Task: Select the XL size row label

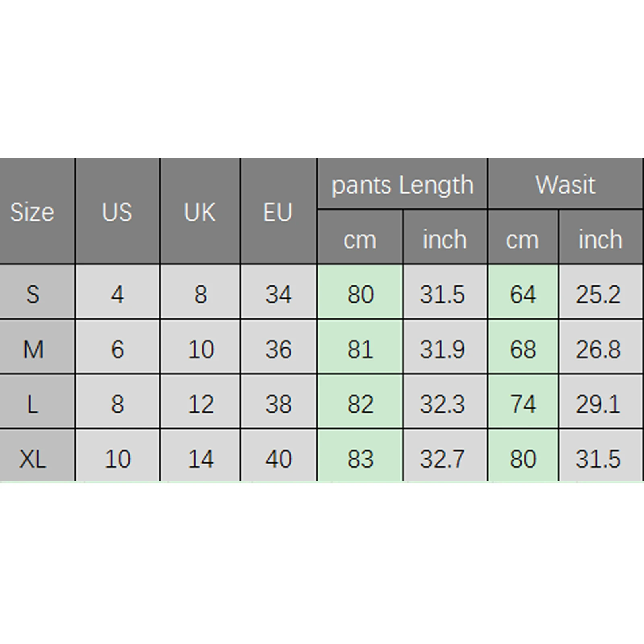Action: (37, 456)
